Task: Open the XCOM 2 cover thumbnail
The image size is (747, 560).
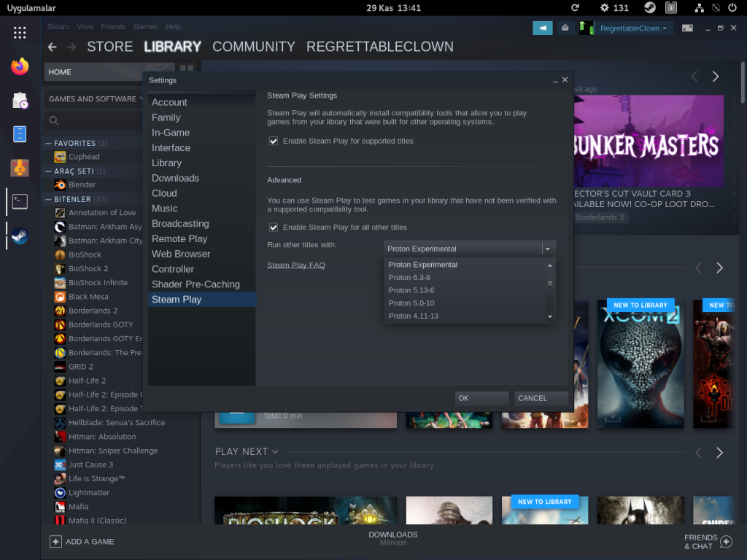Action: click(640, 365)
